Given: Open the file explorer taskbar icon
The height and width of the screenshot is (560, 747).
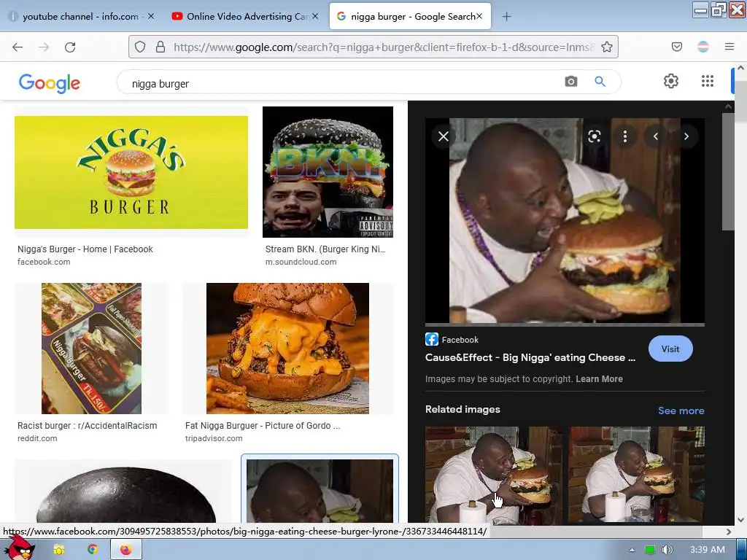Looking at the screenshot, I should [59, 550].
